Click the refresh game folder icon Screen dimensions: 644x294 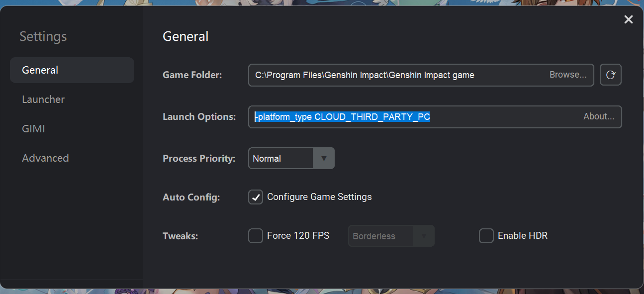(x=611, y=75)
